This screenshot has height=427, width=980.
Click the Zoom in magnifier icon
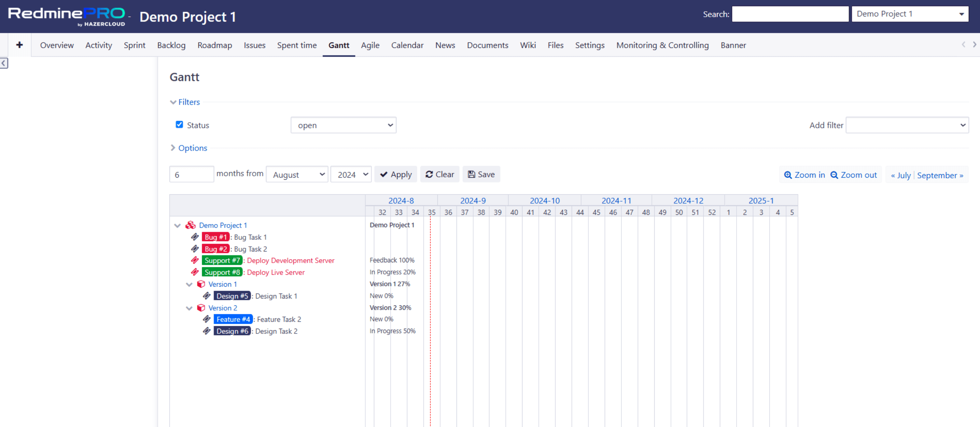tap(788, 175)
